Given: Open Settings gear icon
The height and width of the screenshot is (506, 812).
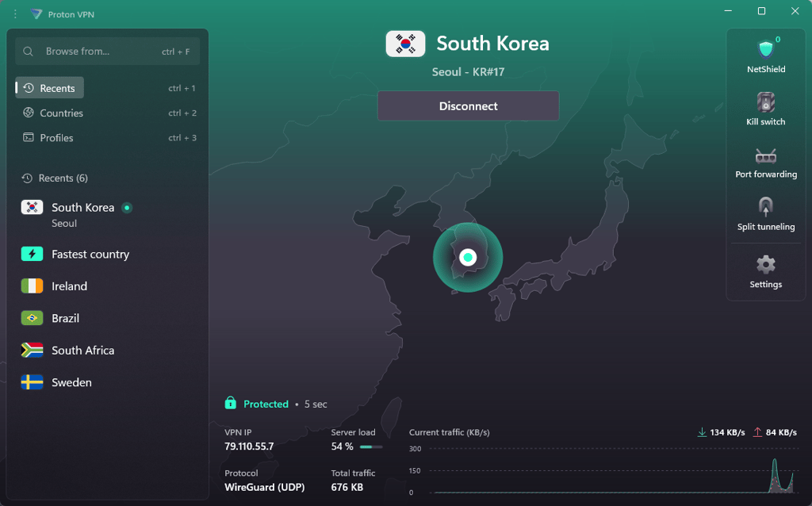Looking at the screenshot, I should [x=765, y=265].
